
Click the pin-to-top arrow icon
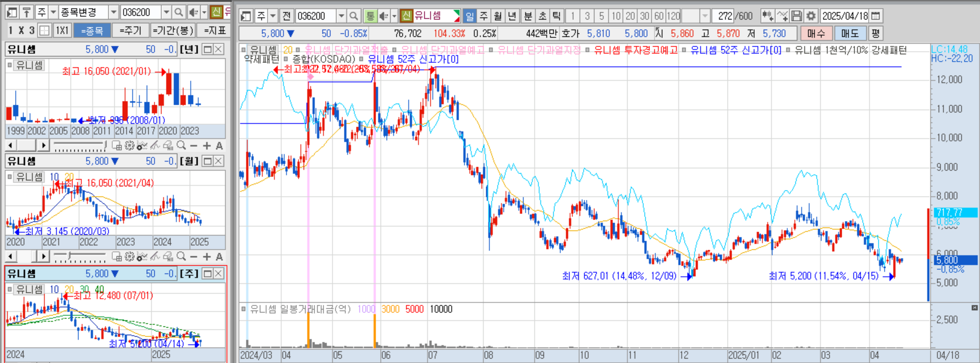pyautogui.click(x=27, y=12)
